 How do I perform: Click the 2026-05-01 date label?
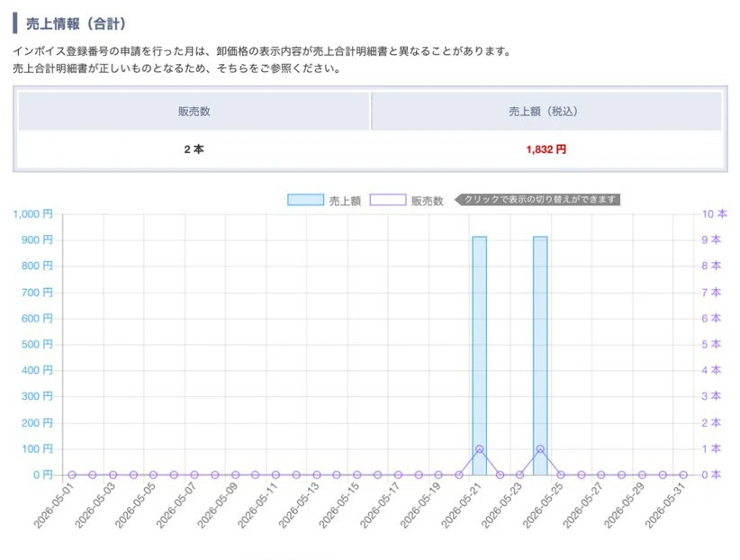click(54, 505)
